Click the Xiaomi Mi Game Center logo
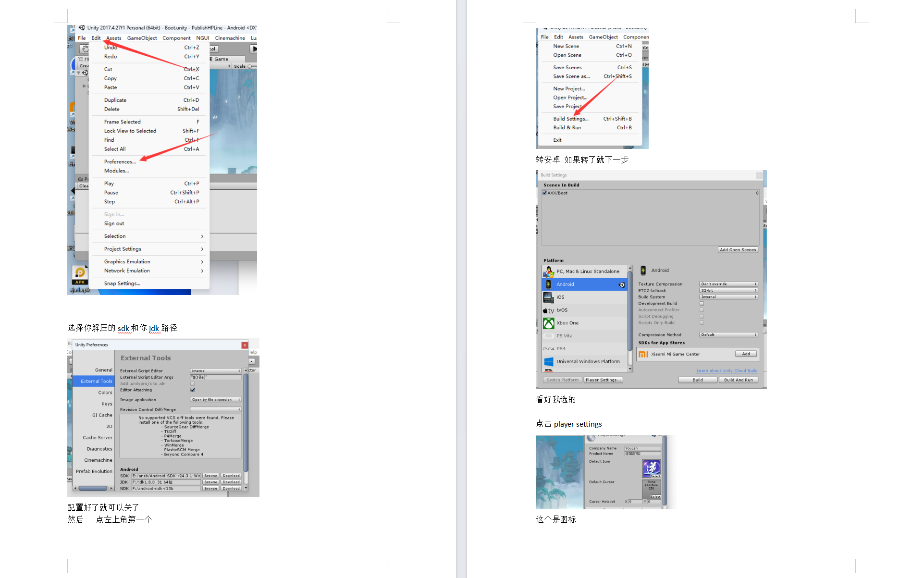This screenshot has height=578, width=924. (643, 354)
